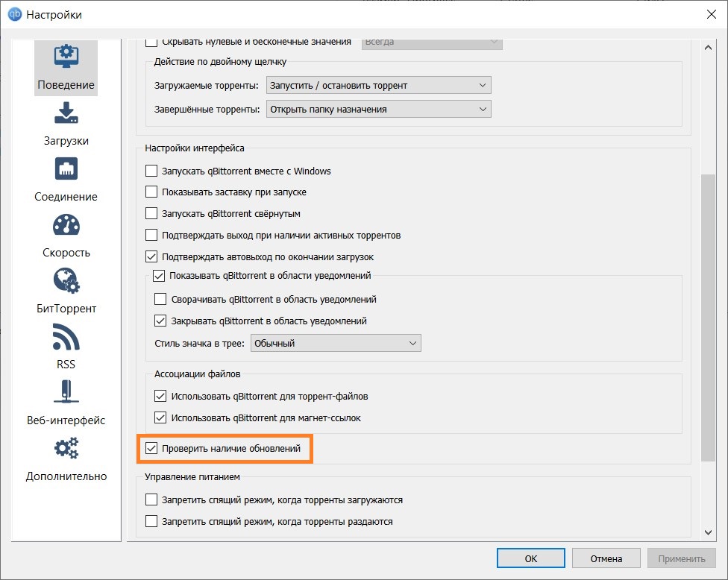The height and width of the screenshot is (580, 728).
Task: Expand Стиль значка в трее dropdown
Action: (x=336, y=344)
